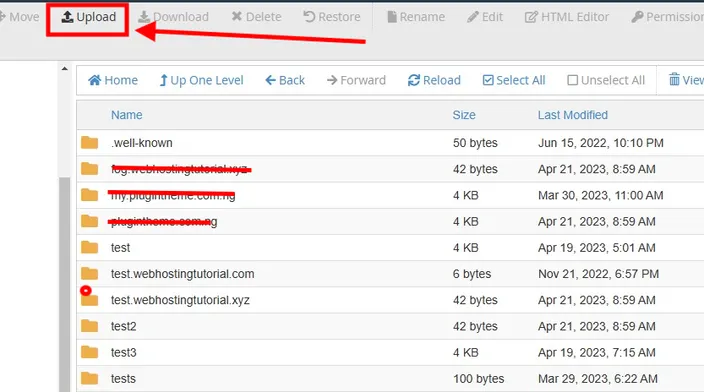Click the test3 folder icon

tap(89, 352)
